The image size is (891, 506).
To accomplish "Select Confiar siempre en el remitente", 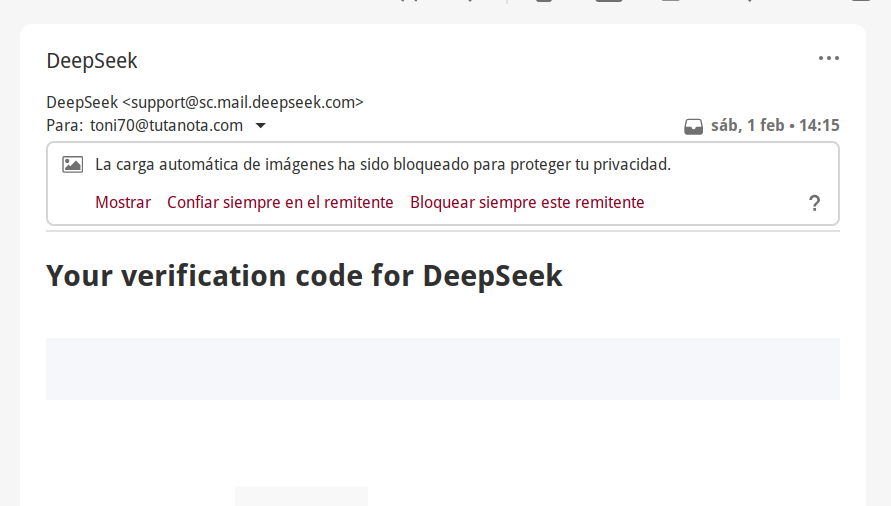I will click(280, 202).
